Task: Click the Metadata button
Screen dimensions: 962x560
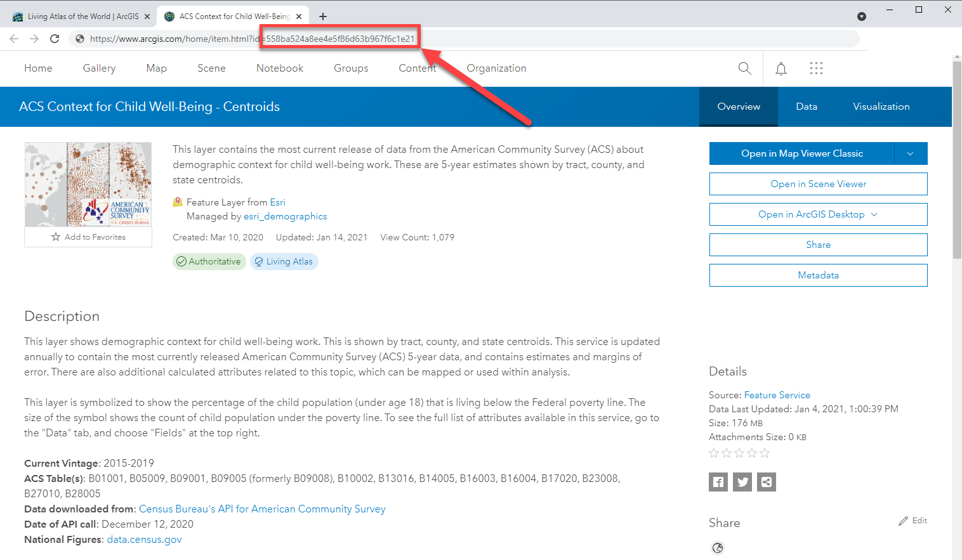Action: click(x=819, y=275)
